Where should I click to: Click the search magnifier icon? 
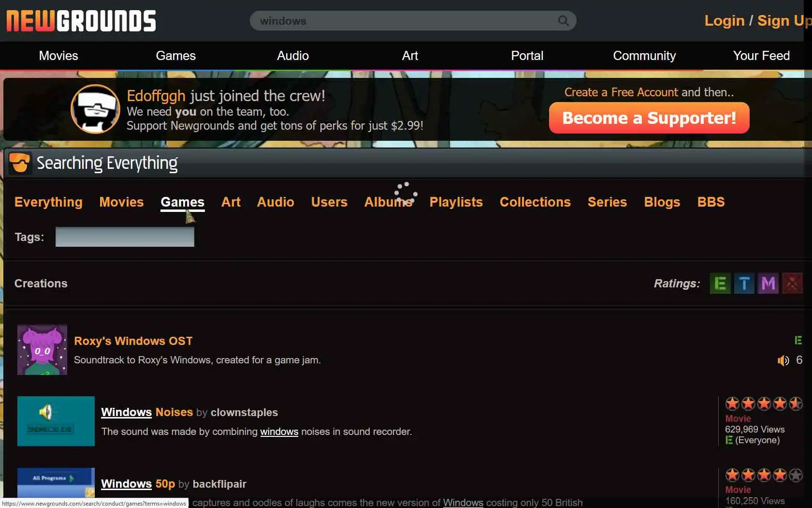tap(563, 21)
